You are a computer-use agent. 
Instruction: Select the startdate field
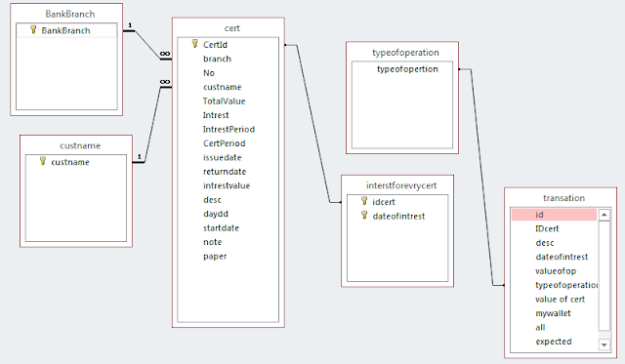pos(222,228)
